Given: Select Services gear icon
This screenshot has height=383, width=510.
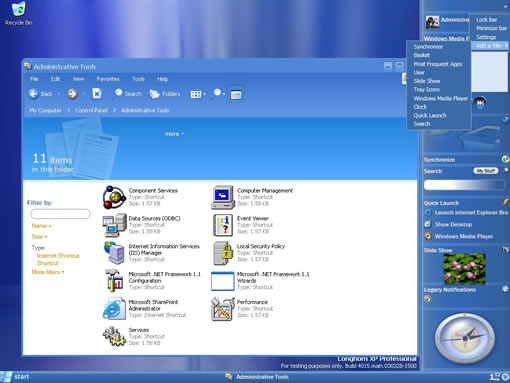Looking at the screenshot, I should click(x=114, y=336).
